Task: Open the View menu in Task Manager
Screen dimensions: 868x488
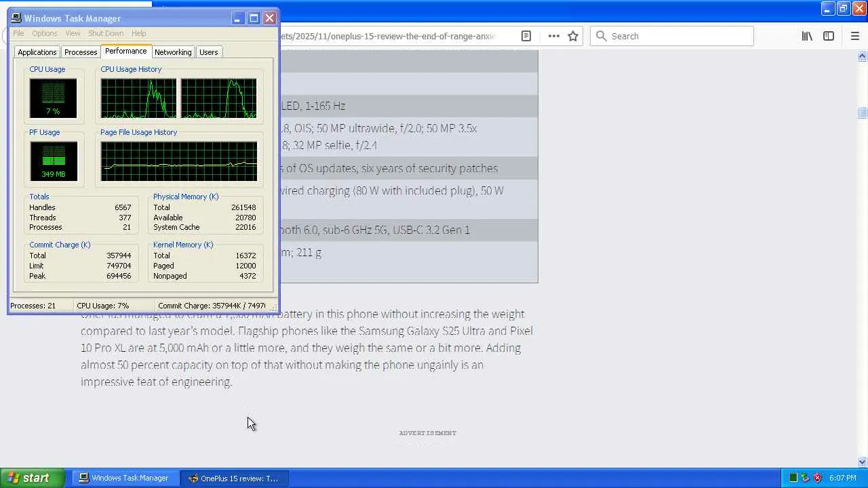Action: (73, 33)
